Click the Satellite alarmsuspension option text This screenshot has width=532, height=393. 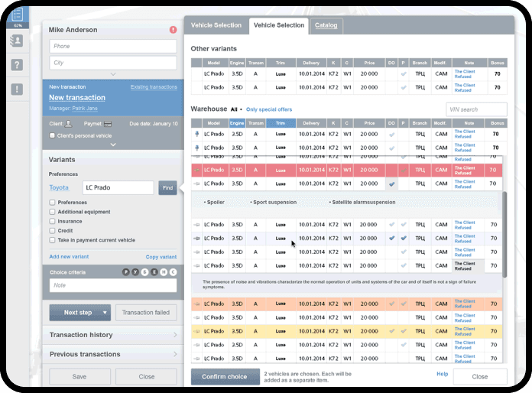362,203
